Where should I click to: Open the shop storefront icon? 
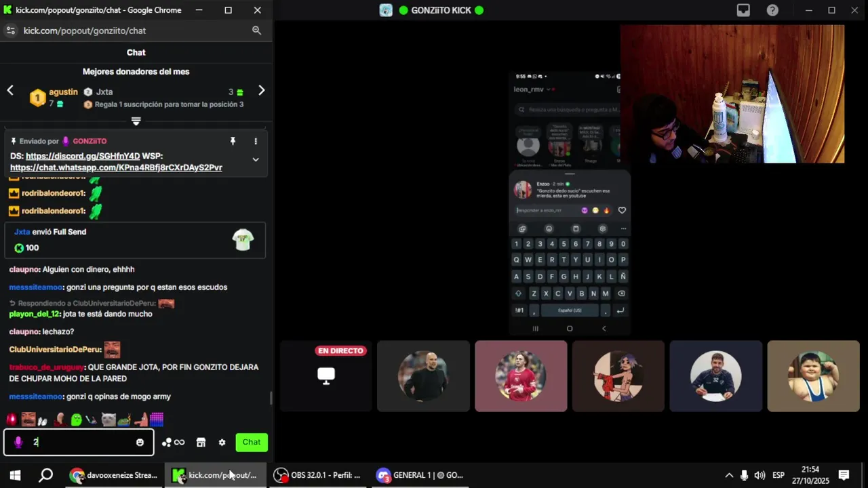(201, 442)
